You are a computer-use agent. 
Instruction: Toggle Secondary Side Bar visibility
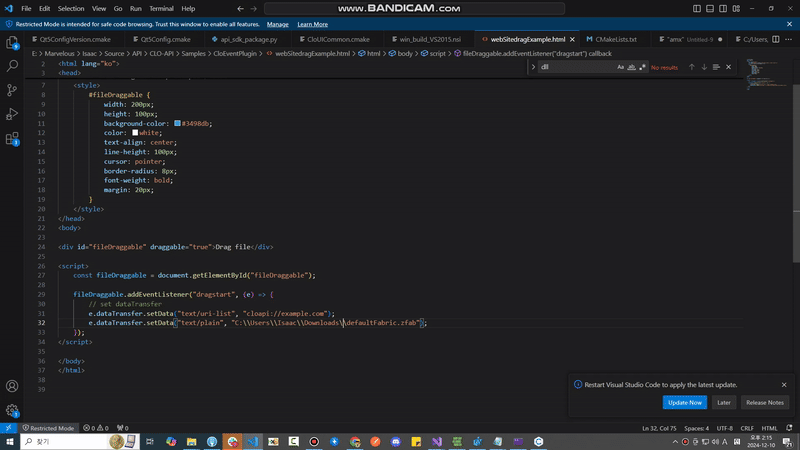tap(723, 9)
